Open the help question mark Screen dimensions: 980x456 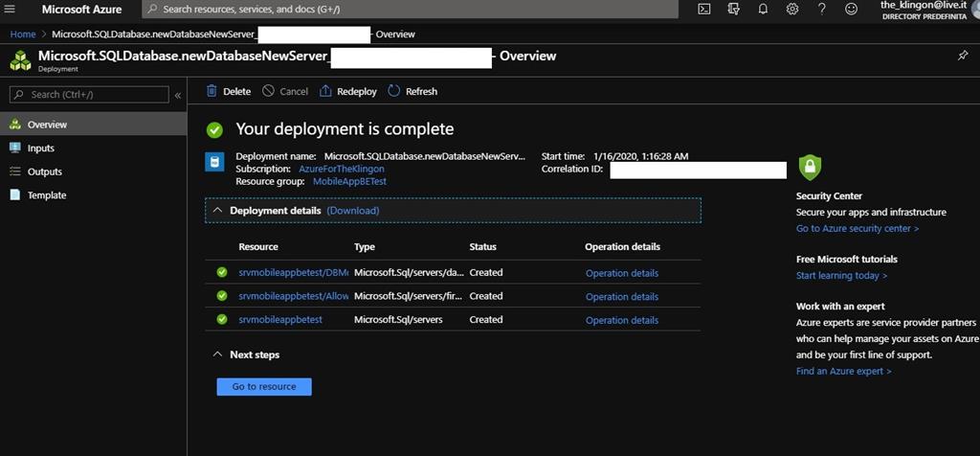pos(822,10)
